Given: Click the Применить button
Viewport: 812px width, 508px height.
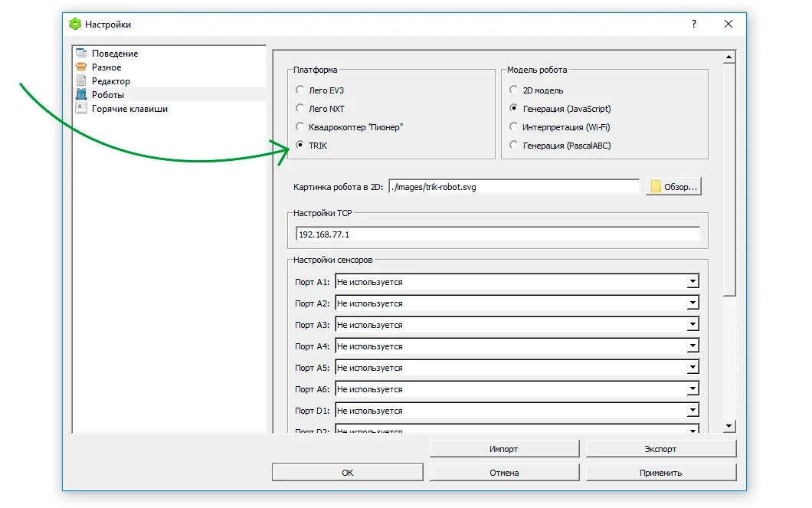Looking at the screenshot, I should click(x=660, y=473).
